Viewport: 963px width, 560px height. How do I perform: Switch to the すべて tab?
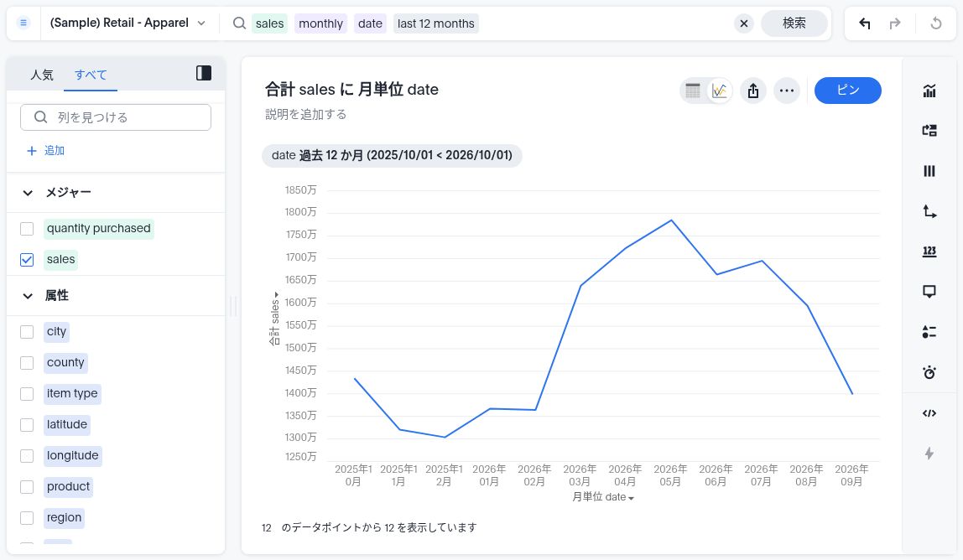(91, 75)
